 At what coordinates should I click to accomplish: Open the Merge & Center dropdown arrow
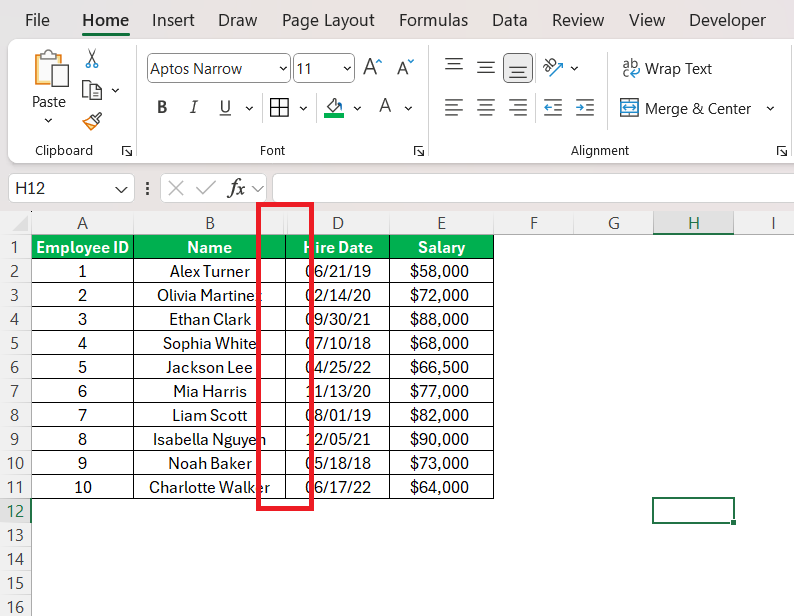coord(770,108)
